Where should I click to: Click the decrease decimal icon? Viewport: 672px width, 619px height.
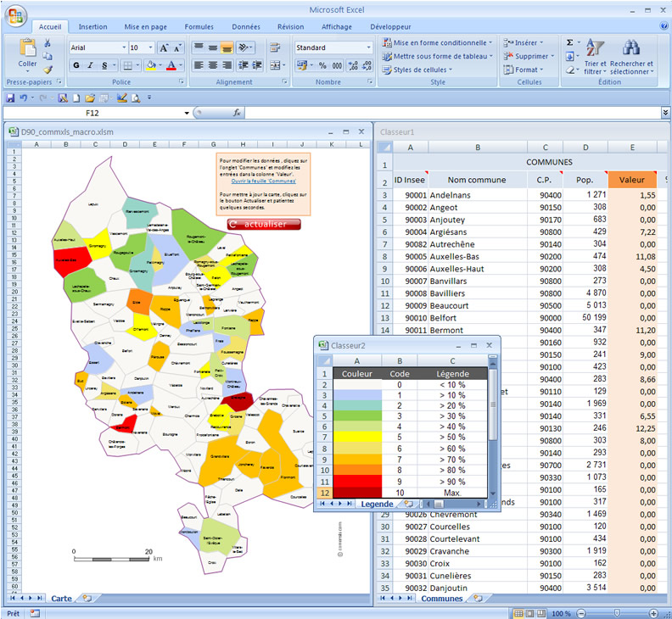click(367, 65)
